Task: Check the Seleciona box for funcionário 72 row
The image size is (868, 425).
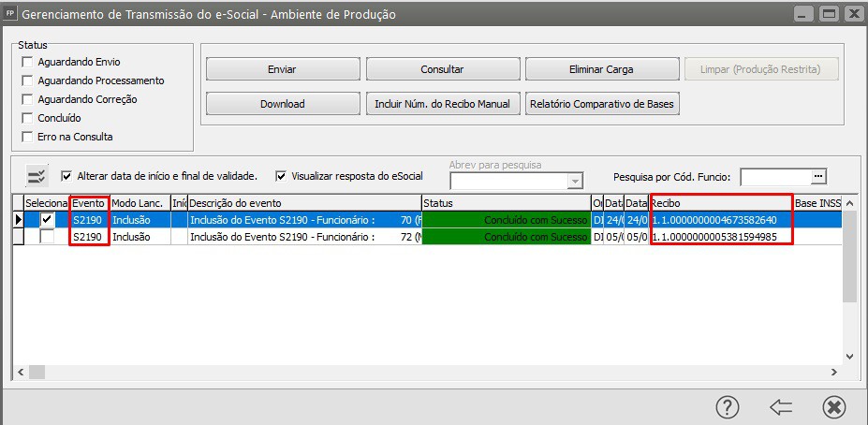Action: [48, 237]
